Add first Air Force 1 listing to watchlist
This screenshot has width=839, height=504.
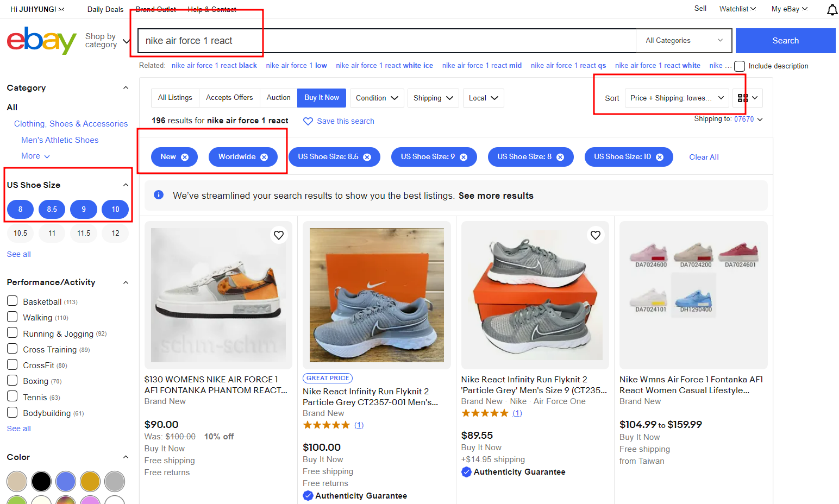click(279, 235)
